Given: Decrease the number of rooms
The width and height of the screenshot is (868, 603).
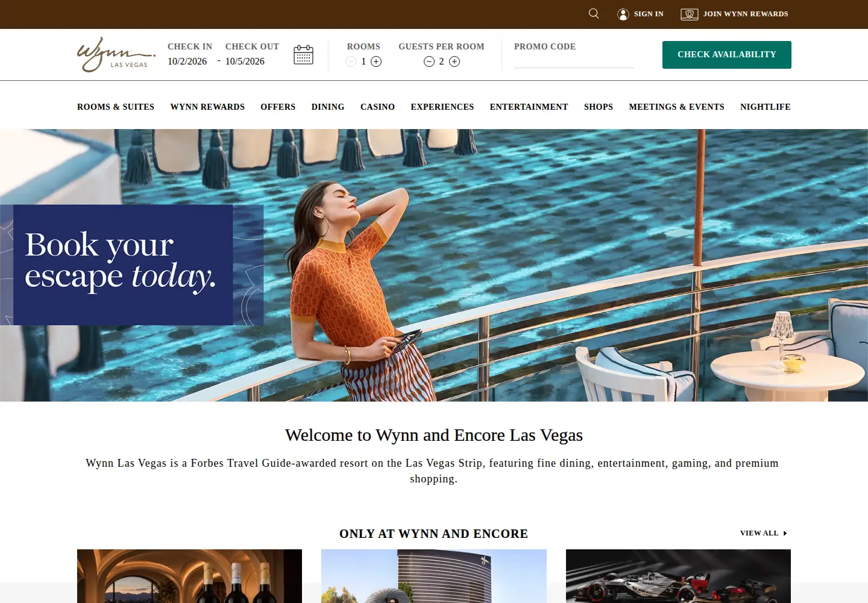Looking at the screenshot, I should point(351,62).
